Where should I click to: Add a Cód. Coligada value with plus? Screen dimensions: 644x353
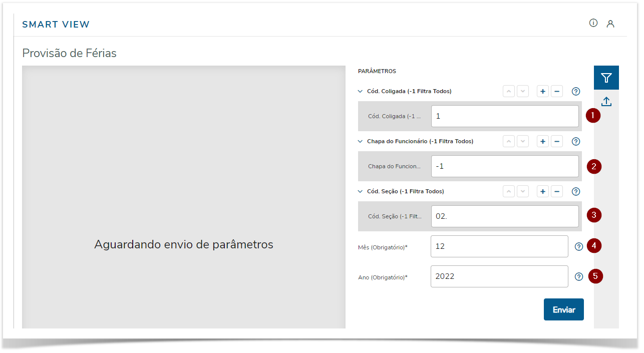tap(543, 92)
